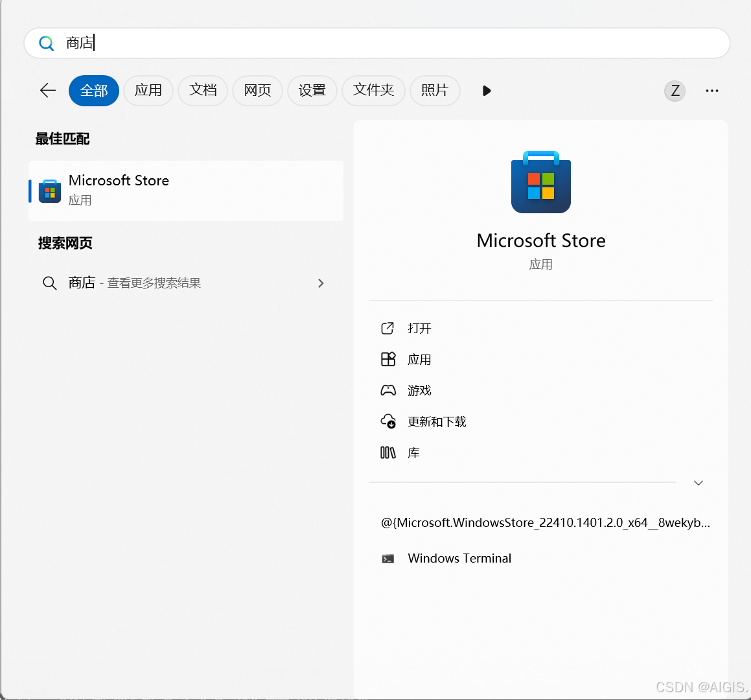Click the Windows Terminal icon

(388, 559)
